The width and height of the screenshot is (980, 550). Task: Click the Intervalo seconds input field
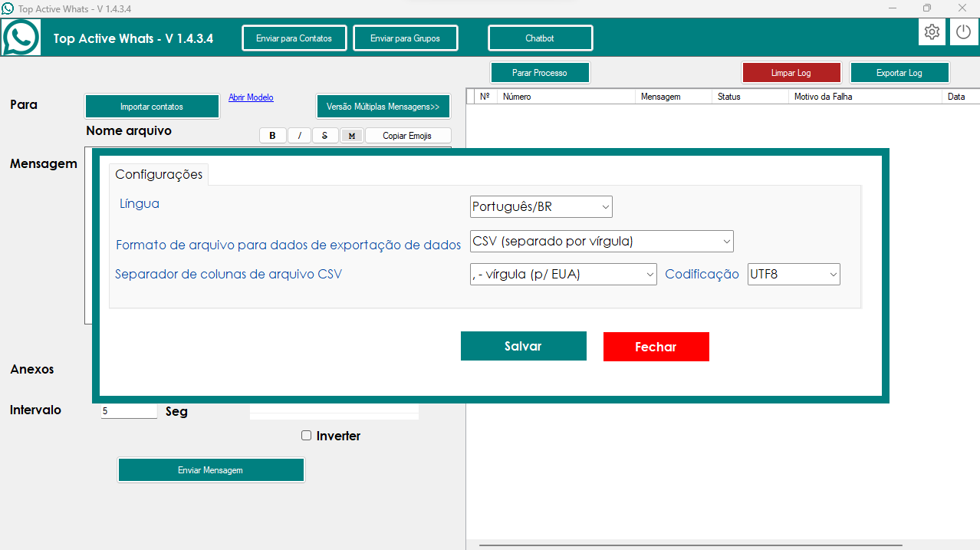click(129, 411)
